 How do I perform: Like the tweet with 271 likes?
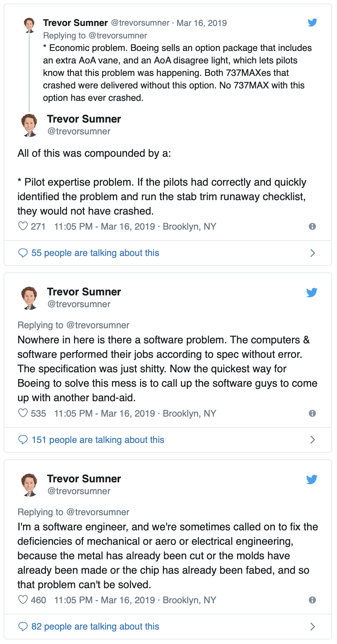[x=23, y=226]
